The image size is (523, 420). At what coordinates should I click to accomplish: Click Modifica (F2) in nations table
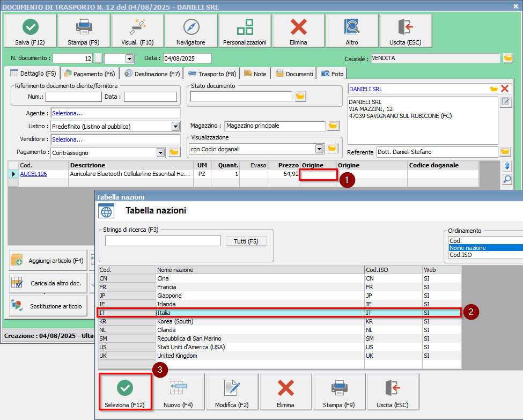pos(232,392)
